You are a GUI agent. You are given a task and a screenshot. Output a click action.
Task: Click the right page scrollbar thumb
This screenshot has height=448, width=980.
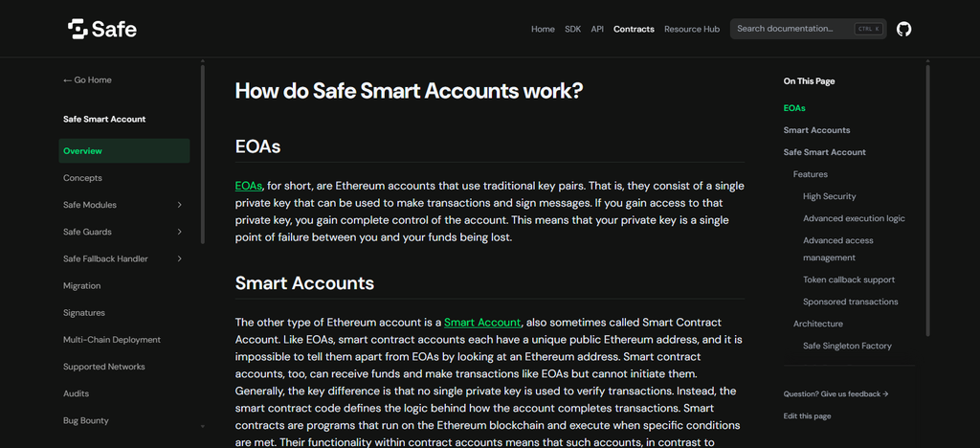927,200
